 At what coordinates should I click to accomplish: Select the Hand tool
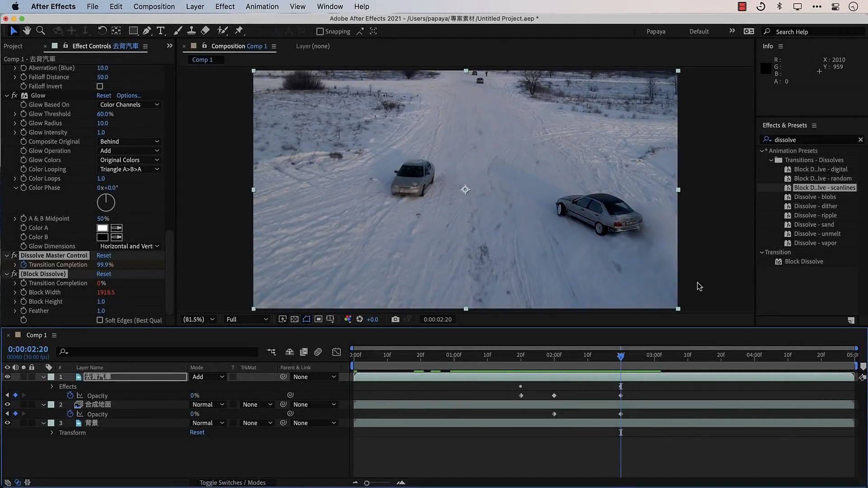point(27,31)
